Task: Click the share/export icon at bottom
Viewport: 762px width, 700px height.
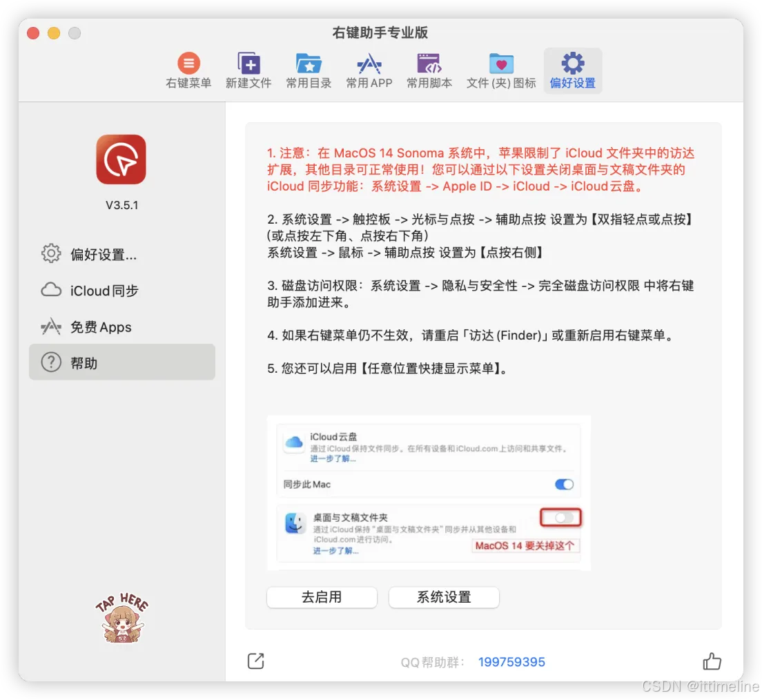Action: 255,661
